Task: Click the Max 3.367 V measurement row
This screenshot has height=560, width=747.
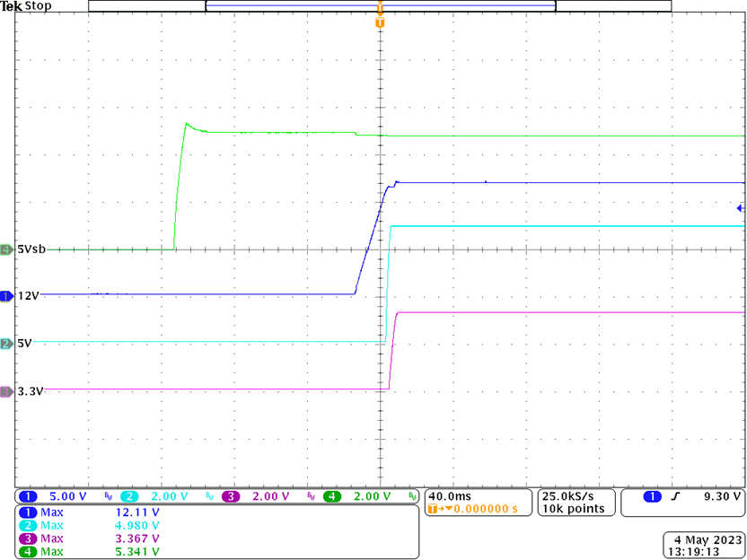Action: (x=90, y=538)
